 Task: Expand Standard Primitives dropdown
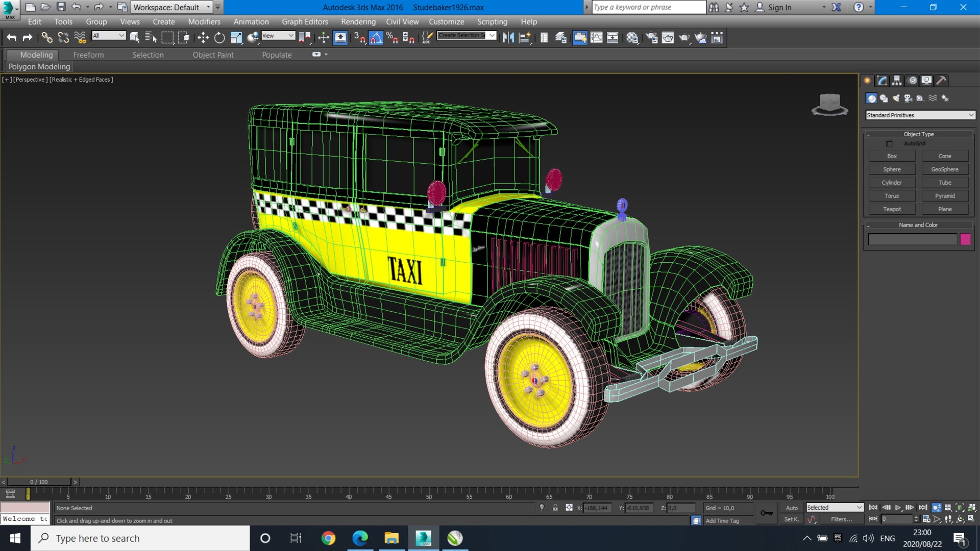click(920, 115)
